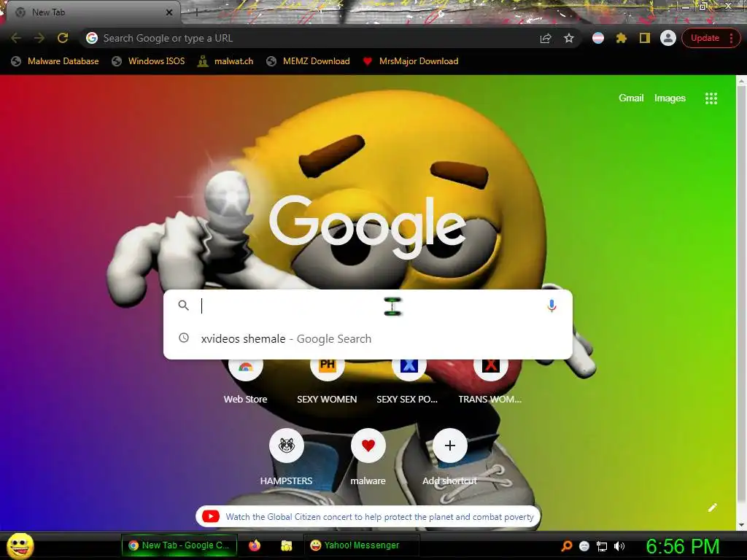This screenshot has height=560, width=747.
Task: Open the Gmail link
Action: 631,98
